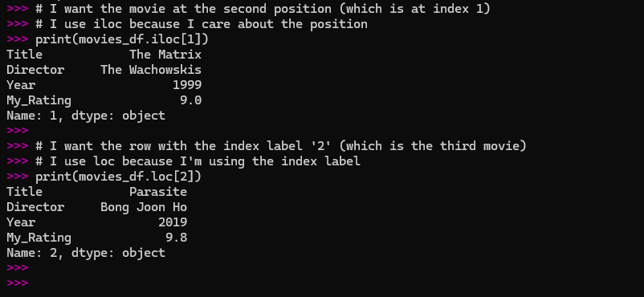This screenshot has height=297, width=644.
Task: Click the print(movies_df.iloc[1]) command
Action: click(x=122, y=39)
